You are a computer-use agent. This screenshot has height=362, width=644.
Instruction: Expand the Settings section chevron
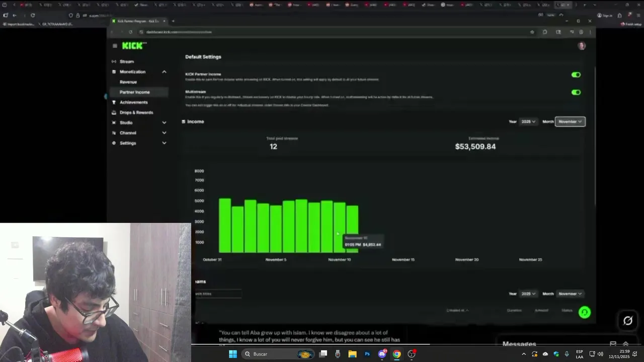coord(164,143)
